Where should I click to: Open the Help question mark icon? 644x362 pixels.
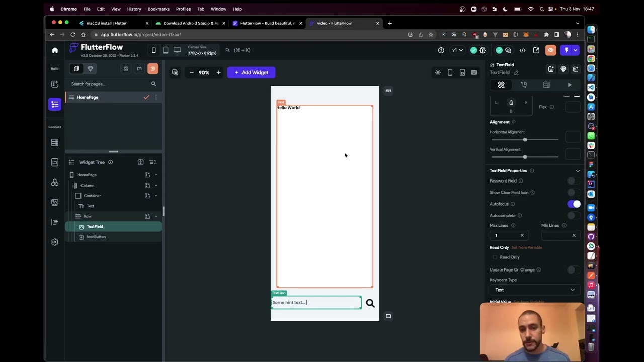point(441,50)
